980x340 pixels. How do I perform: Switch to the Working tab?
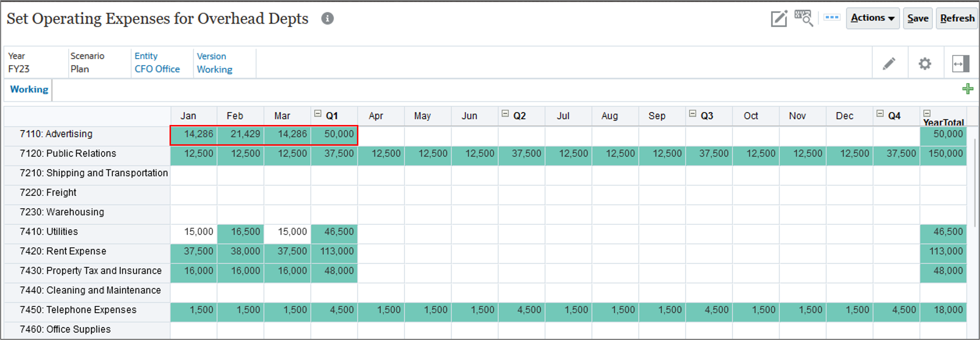[x=29, y=89]
